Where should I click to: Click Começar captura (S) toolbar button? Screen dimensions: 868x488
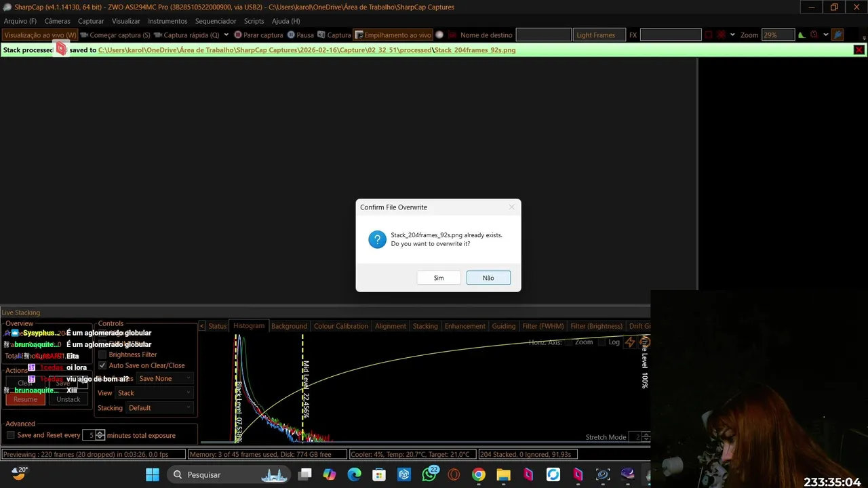coord(115,35)
